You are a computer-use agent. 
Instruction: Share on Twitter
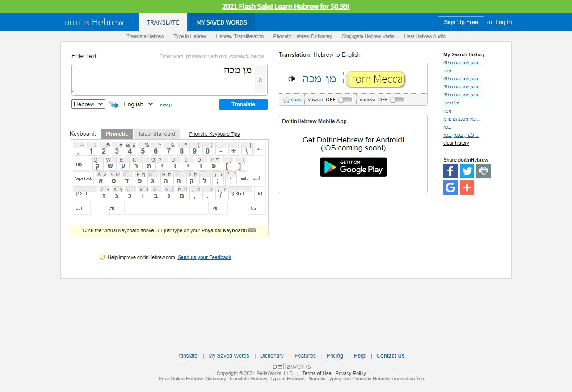click(x=467, y=171)
